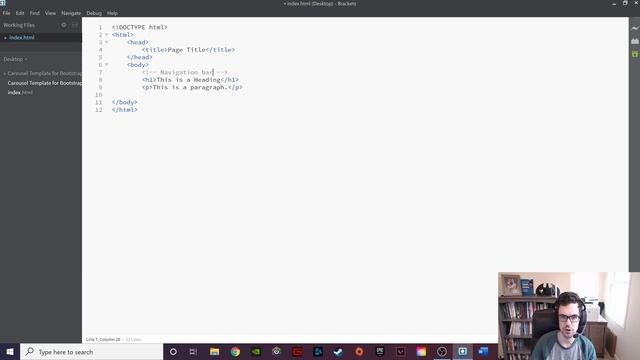Open Live Preview lightning icon

[x=635, y=28]
